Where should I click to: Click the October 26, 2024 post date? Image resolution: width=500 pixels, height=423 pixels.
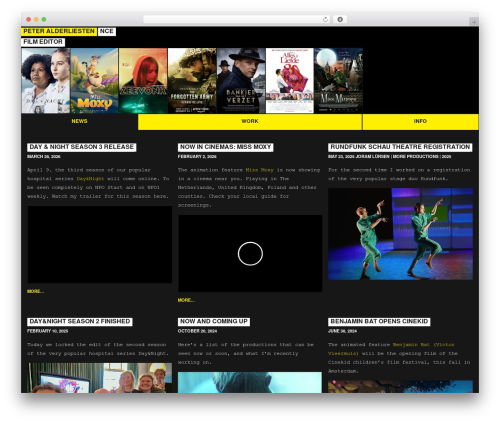tap(197, 331)
